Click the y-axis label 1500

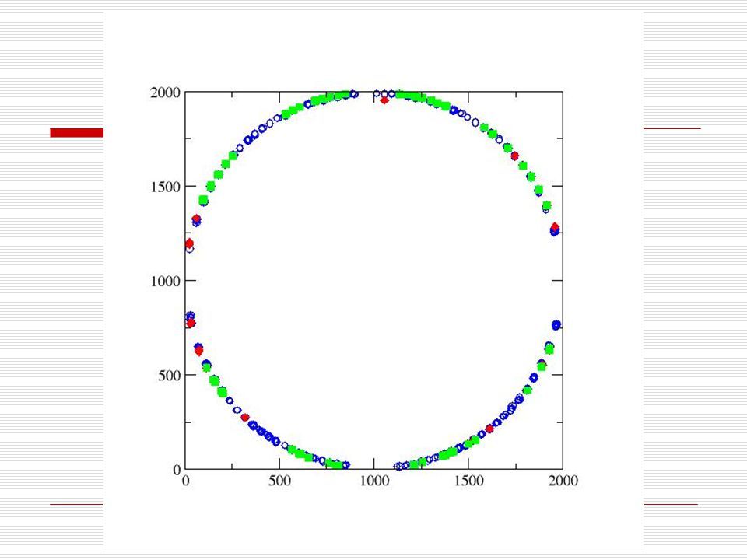click(x=165, y=187)
